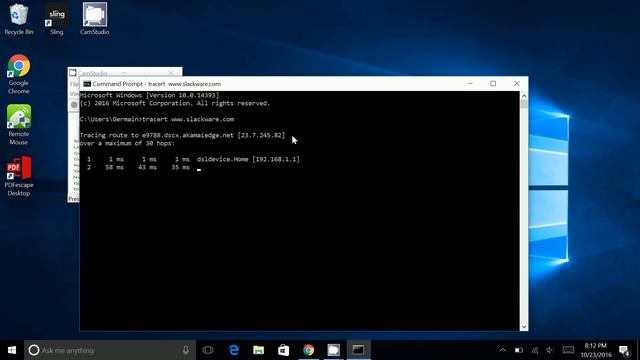Click the Cortana microphone icon
The height and width of the screenshot is (360, 640).
(x=186, y=350)
